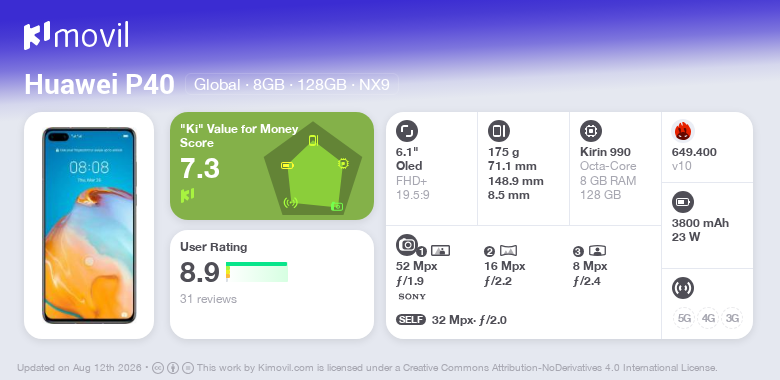Image resolution: width=780 pixels, height=380 pixels.
Task: Click the main camera lens icon
Action: [406, 244]
